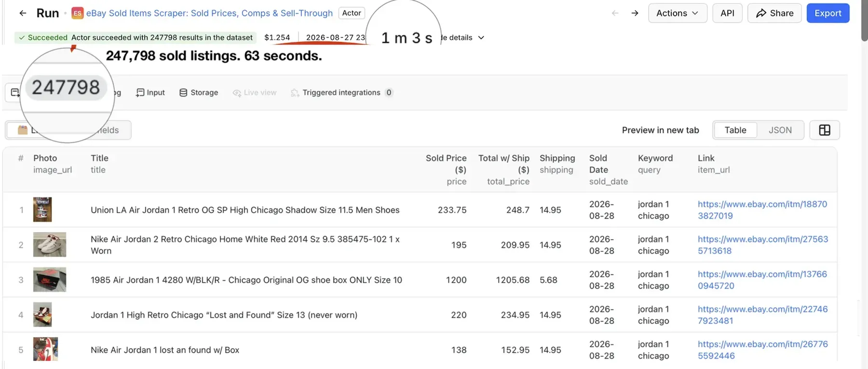Open thumbnail of Lost and Found Size 13 row
The image size is (868, 369).
(x=42, y=314)
